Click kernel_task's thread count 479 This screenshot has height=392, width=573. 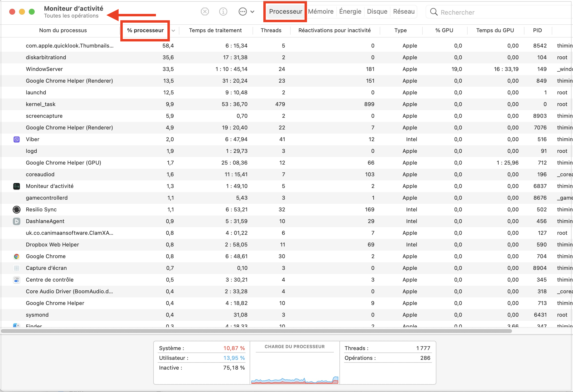click(280, 104)
